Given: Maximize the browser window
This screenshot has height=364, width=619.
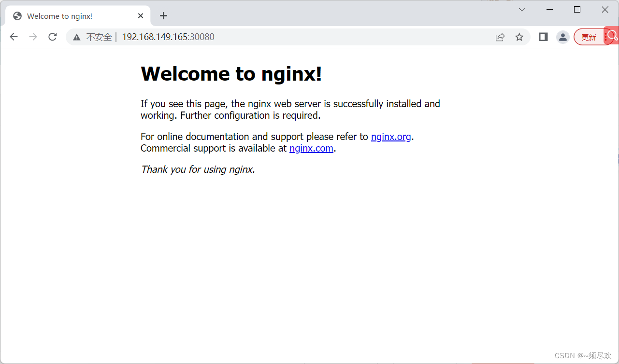Looking at the screenshot, I should [577, 10].
